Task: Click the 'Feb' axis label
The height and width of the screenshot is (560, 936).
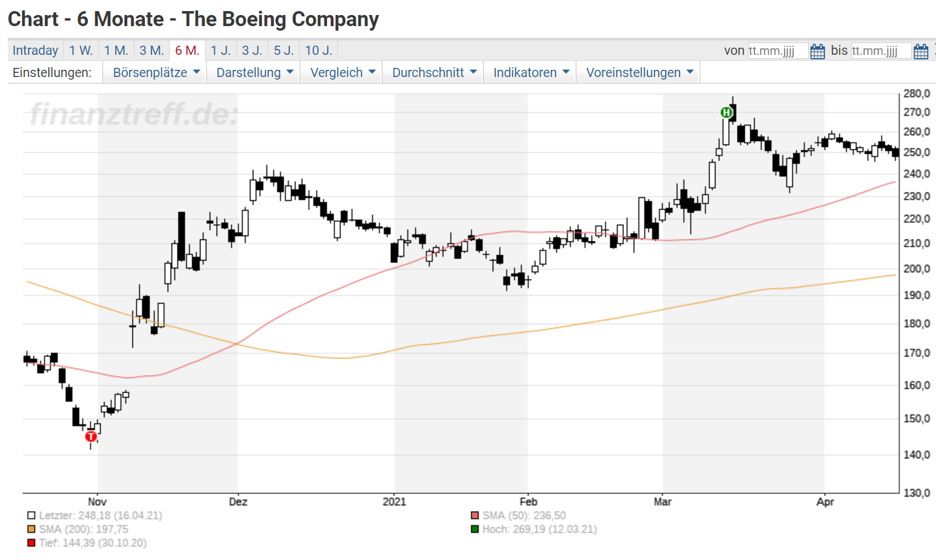Action: click(528, 502)
